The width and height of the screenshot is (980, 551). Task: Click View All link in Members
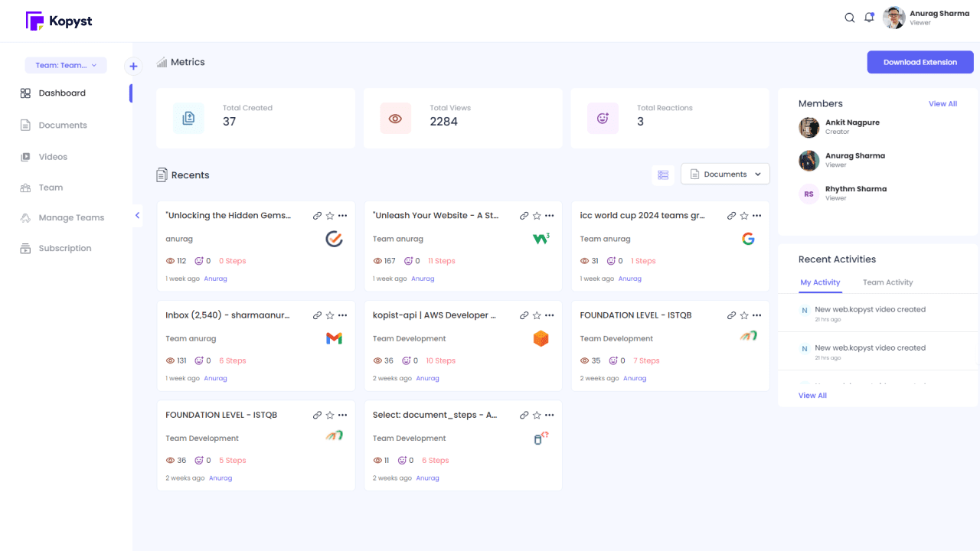pyautogui.click(x=942, y=104)
